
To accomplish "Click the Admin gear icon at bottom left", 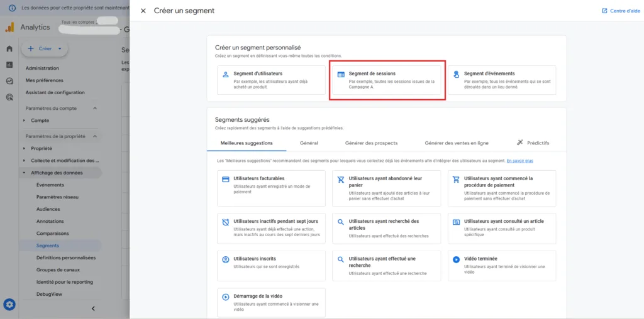I will 9,305.
